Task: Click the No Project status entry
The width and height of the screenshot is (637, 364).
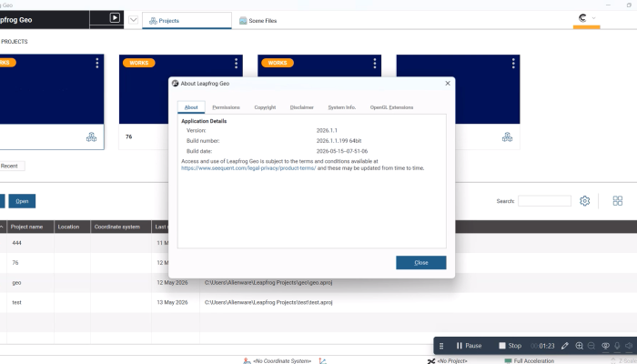Action: click(448, 360)
